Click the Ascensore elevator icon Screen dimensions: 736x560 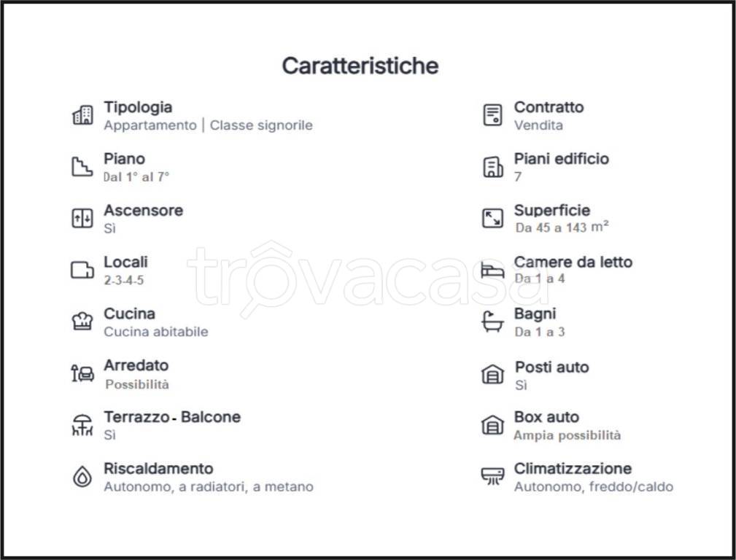pyautogui.click(x=82, y=218)
